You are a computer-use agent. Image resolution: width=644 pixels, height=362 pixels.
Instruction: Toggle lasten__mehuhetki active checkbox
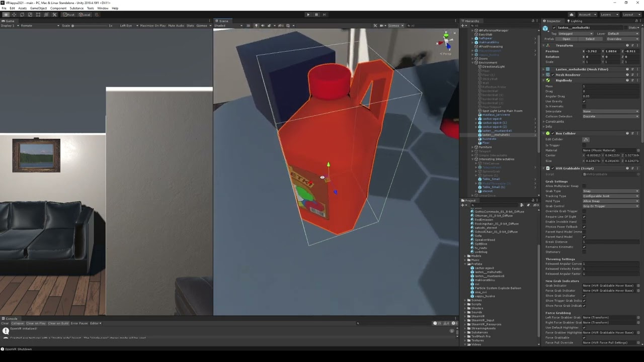click(x=554, y=28)
